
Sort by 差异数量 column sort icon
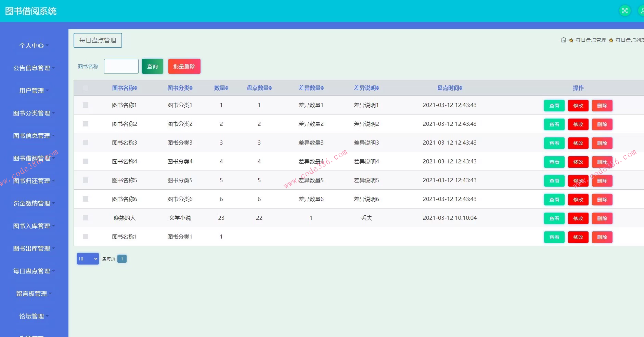322,88
